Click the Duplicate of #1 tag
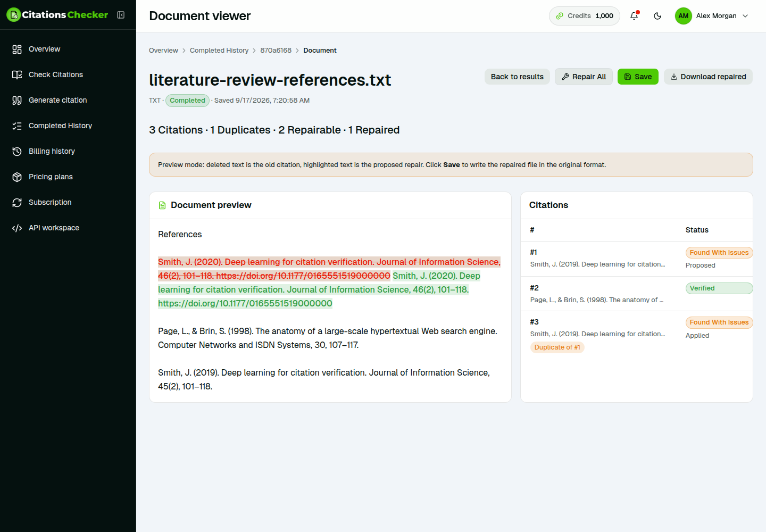766x532 pixels. pos(557,347)
